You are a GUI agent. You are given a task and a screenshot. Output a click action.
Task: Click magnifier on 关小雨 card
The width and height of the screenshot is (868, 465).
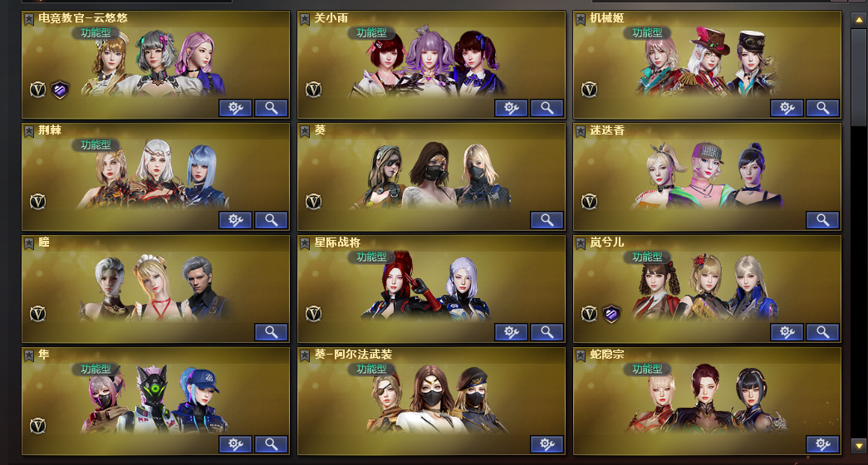pyautogui.click(x=547, y=108)
